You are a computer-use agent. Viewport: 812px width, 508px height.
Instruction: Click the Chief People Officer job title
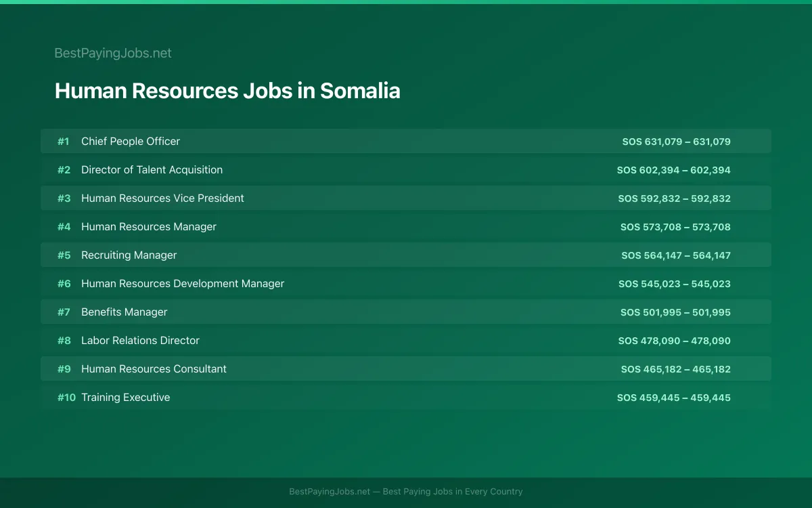click(131, 141)
